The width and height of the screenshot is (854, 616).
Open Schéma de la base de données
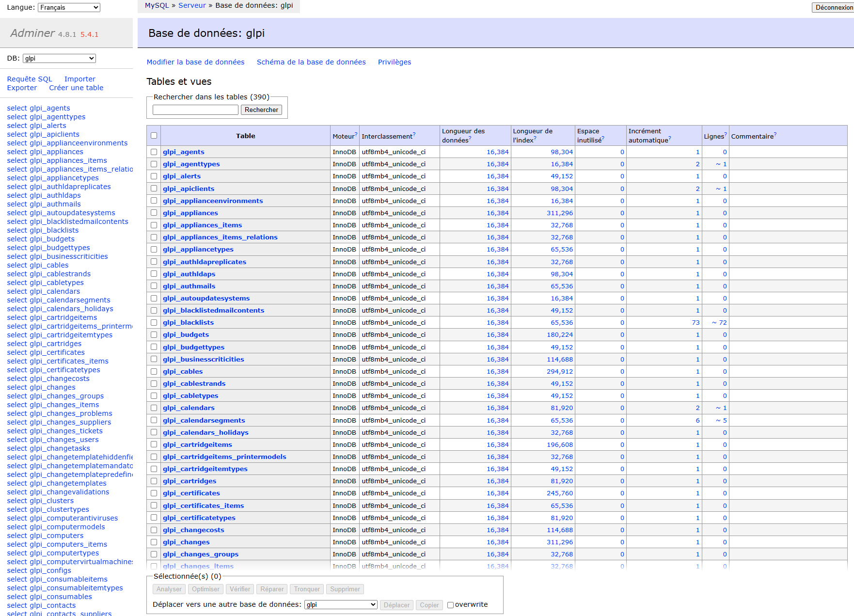coord(311,62)
